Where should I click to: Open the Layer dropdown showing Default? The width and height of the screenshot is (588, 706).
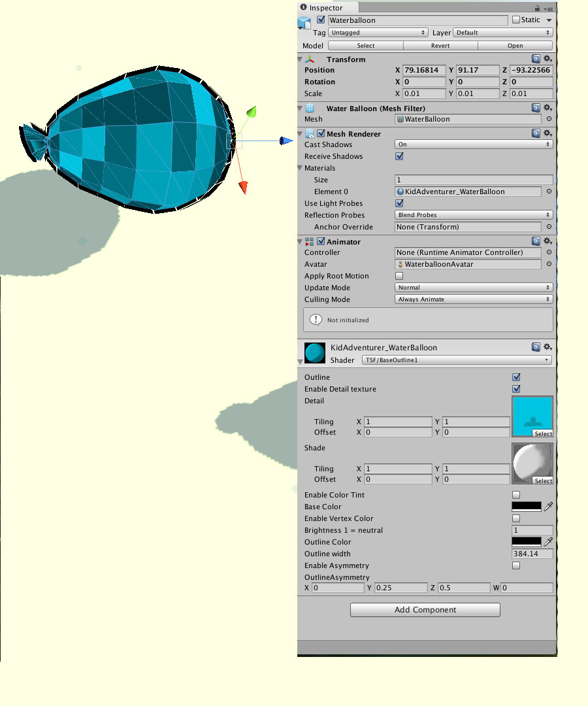click(502, 33)
